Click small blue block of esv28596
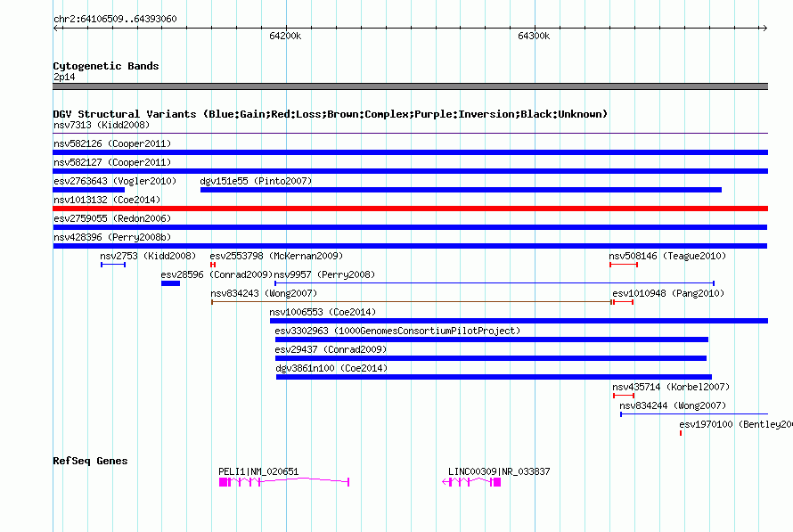Image resolution: width=793 pixels, height=532 pixels. 170,283
